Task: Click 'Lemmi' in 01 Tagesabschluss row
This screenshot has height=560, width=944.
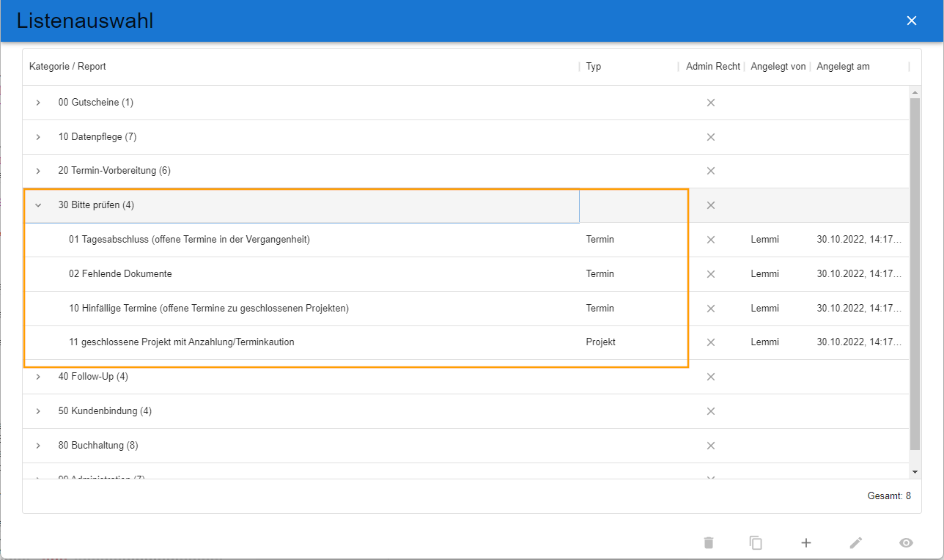Action: click(765, 240)
